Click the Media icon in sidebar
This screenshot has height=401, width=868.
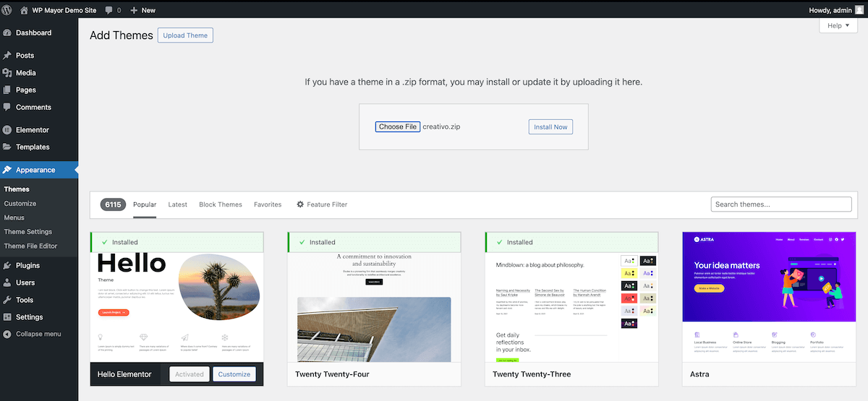[x=7, y=73]
